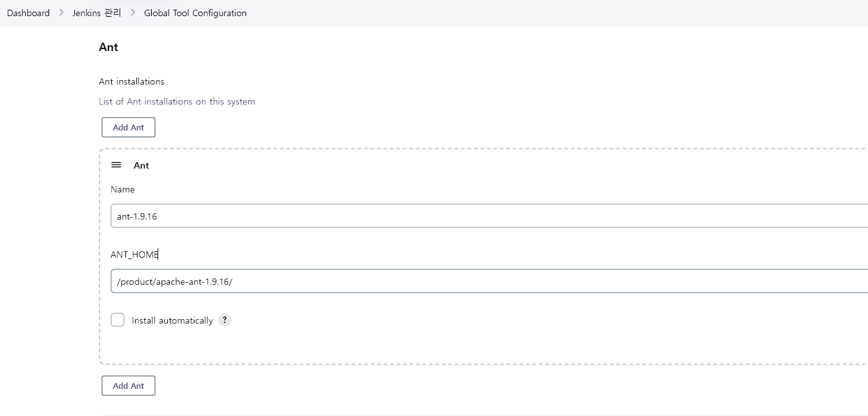Click the bottom Add Ant button

[x=129, y=386]
